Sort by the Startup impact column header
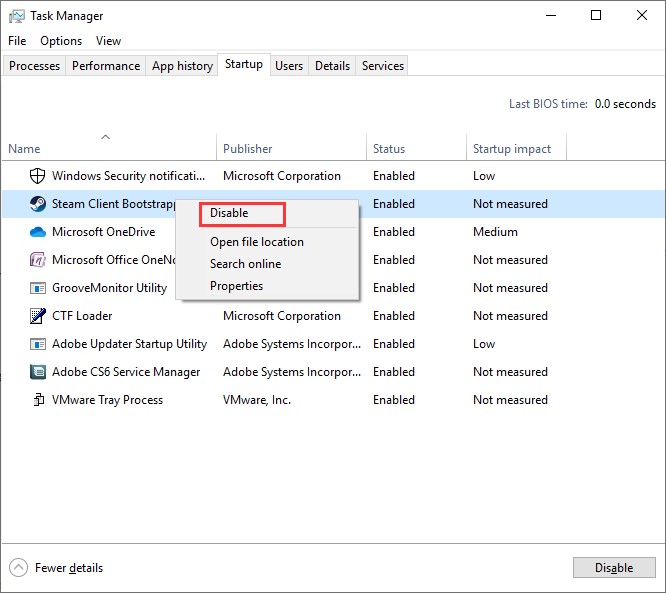This screenshot has width=666, height=593. click(x=512, y=149)
